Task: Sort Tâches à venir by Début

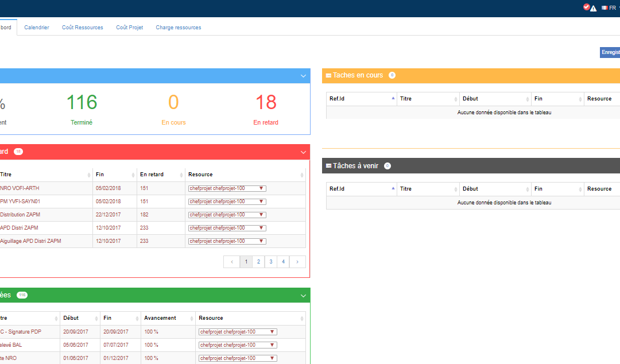Action: tap(495, 189)
